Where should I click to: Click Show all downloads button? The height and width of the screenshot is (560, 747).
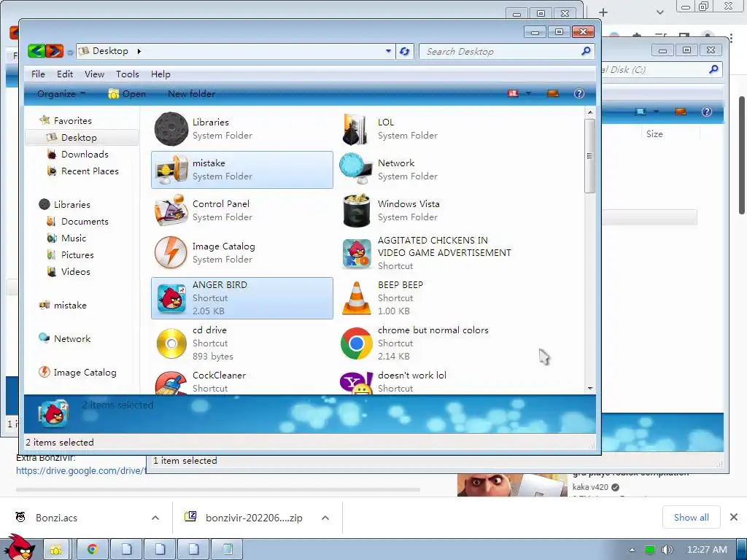pos(691,517)
